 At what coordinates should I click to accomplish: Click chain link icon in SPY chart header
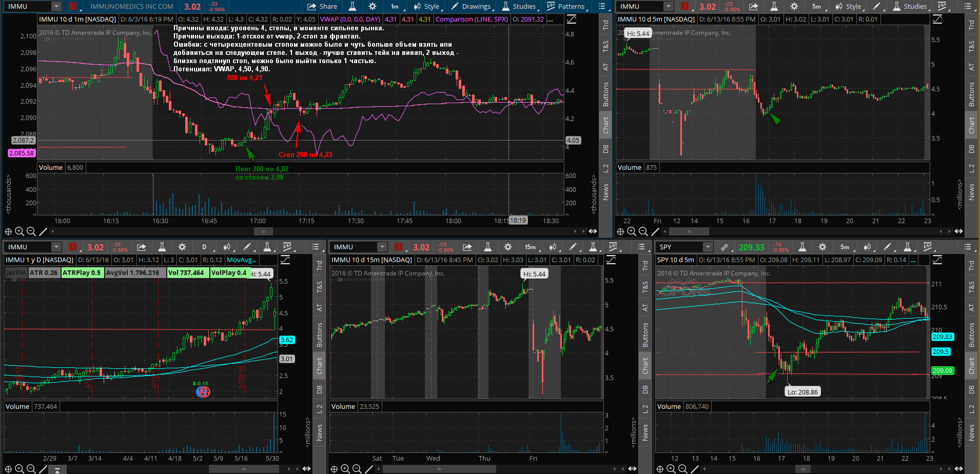click(x=724, y=247)
